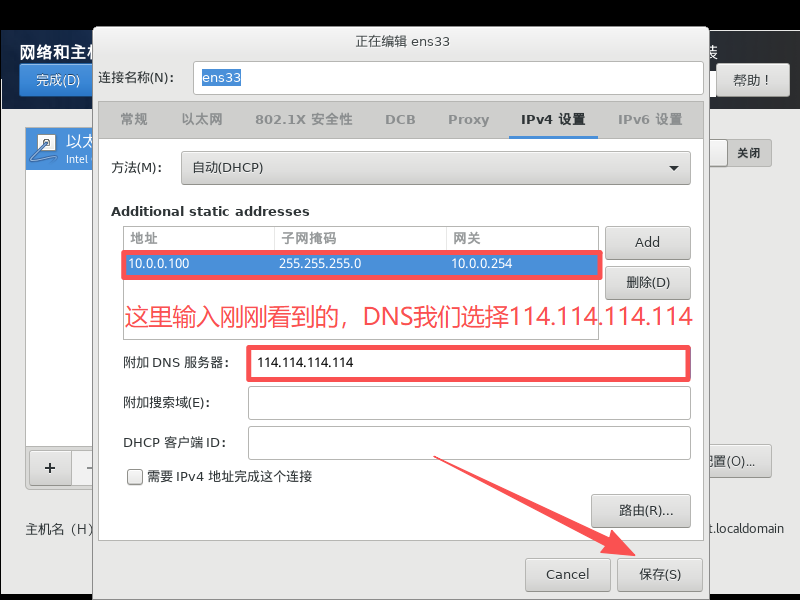The height and width of the screenshot is (600, 800).
Task: Click the Ethernet device icon in network list
Action: pyautogui.click(x=43, y=149)
